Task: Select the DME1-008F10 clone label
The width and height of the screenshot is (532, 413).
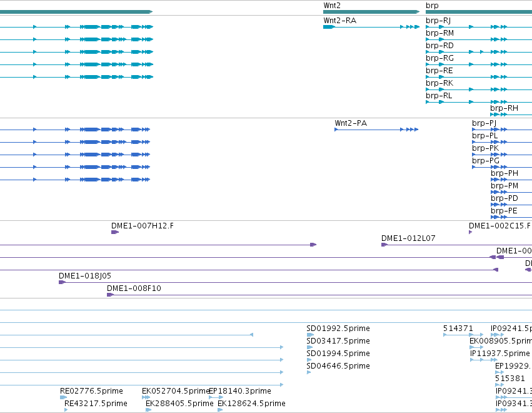Action: (134, 288)
